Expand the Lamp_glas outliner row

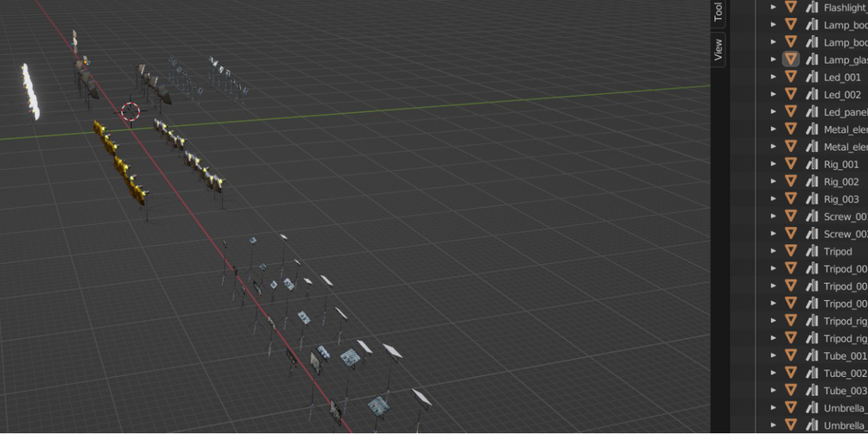point(773,60)
